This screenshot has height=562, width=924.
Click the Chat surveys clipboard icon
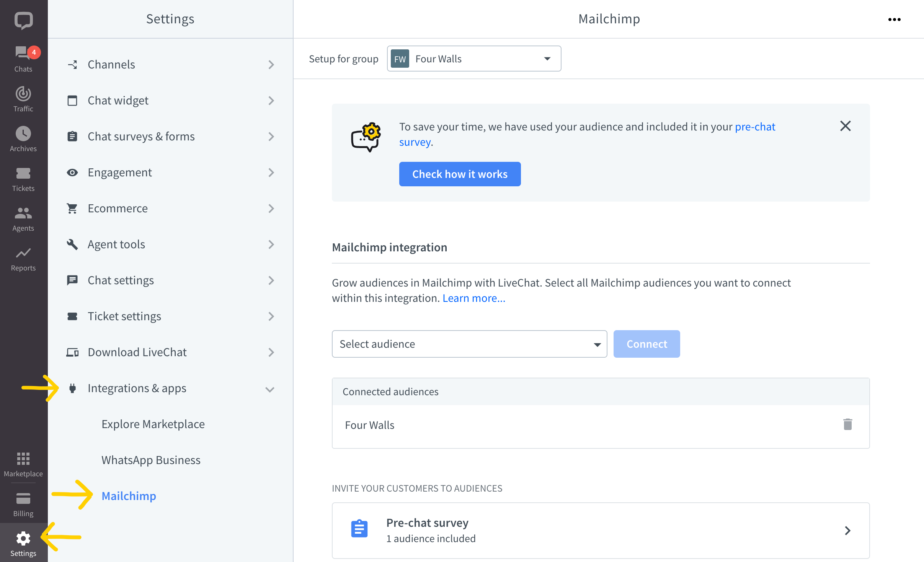[x=72, y=137]
